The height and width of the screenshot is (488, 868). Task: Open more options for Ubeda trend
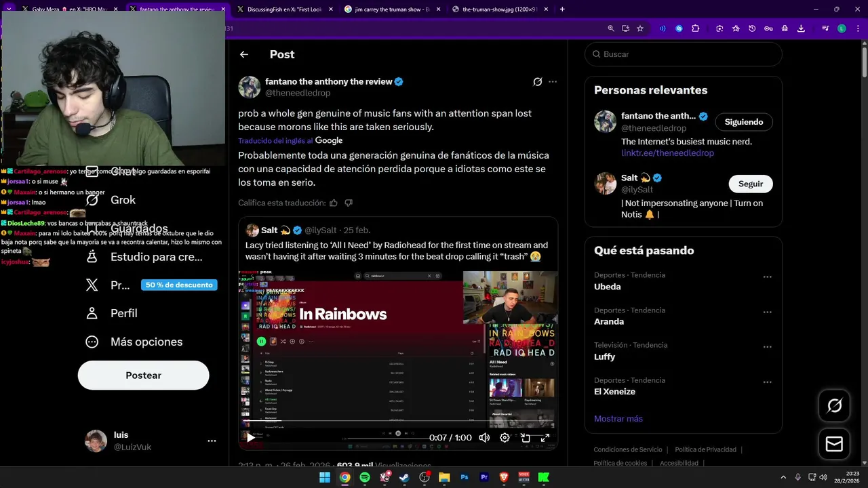tap(768, 277)
